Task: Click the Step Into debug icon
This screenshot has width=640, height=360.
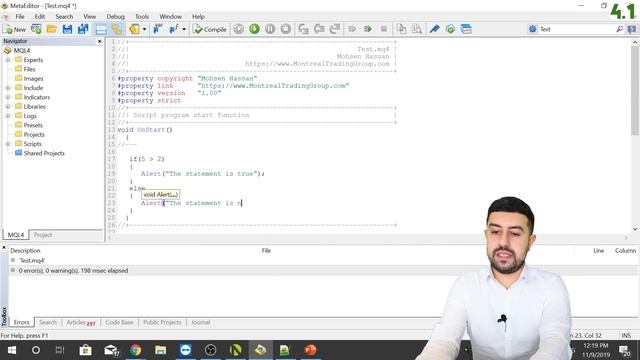Action: click(x=303, y=29)
